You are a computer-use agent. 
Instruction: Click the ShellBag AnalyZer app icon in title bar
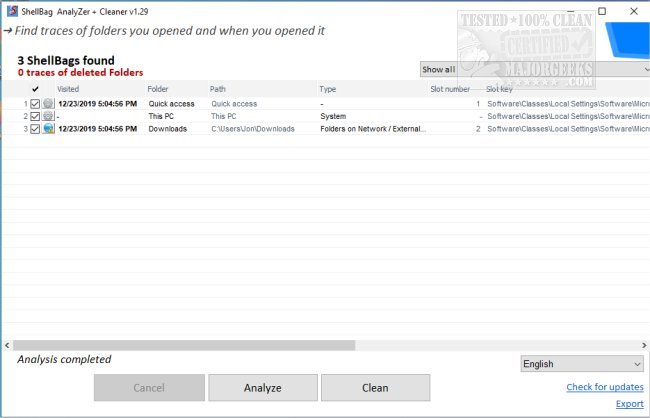10,11
